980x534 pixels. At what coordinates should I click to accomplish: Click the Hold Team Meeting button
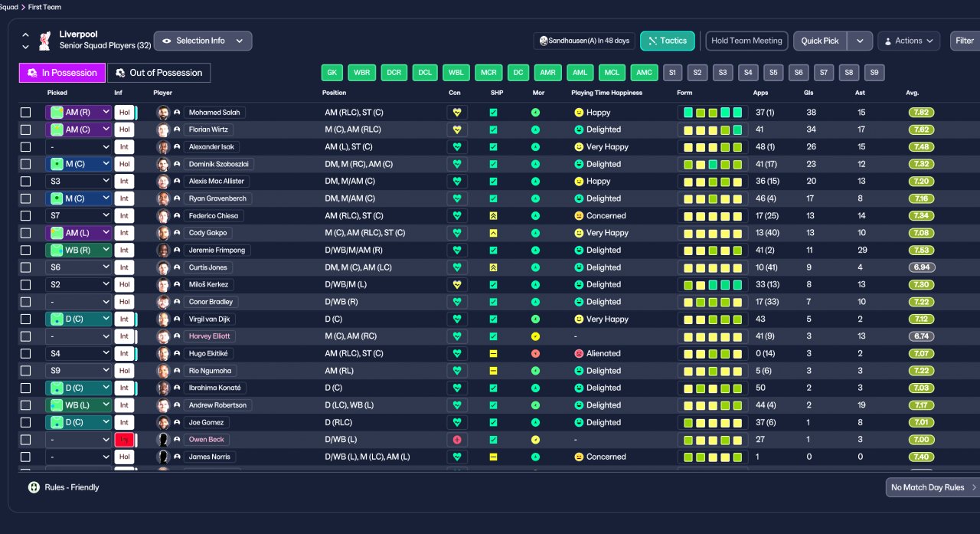(746, 41)
